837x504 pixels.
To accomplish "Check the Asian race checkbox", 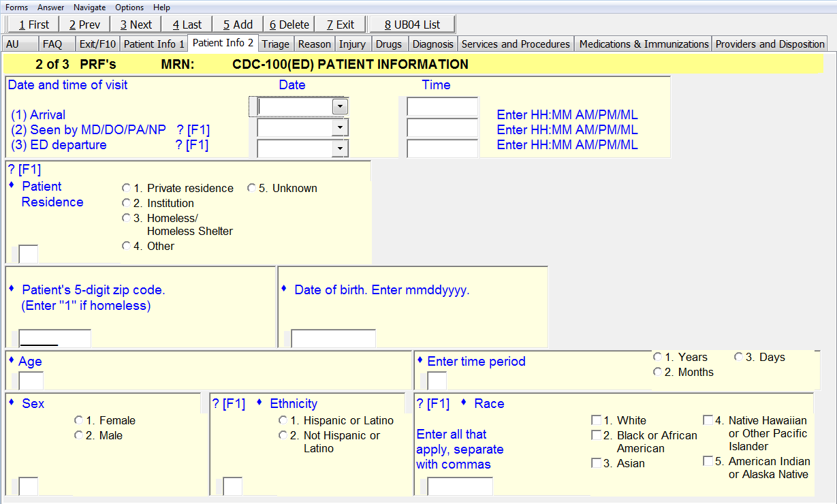I will tap(597, 463).
